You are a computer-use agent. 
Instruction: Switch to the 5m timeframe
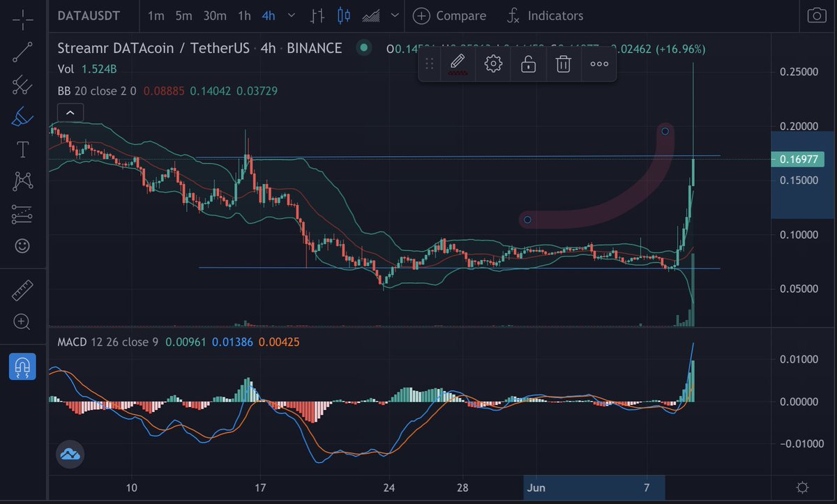coord(183,15)
